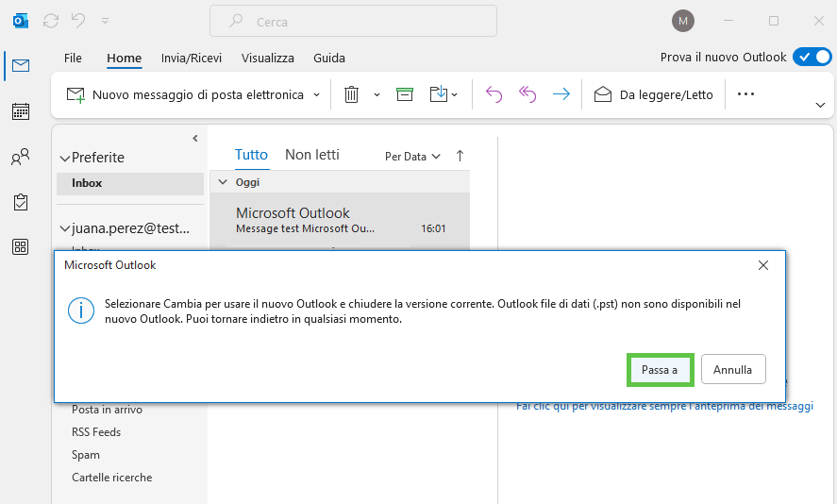Click the Archive icon in ribbon
This screenshot has height=504, width=837.
tap(405, 94)
